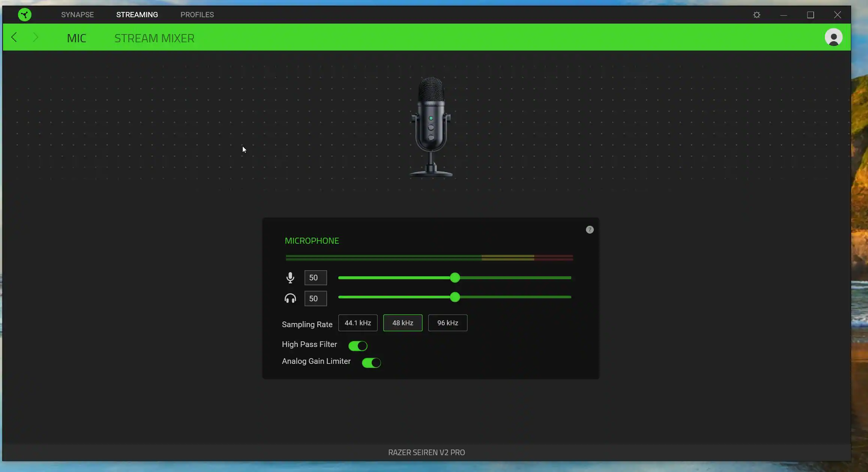Disable the High Pass Filter toggle

(358, 346)
